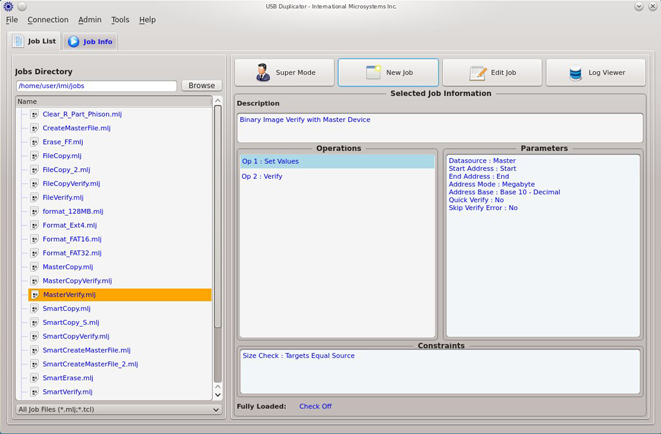Open the Admin menu

tap(90, 20)
